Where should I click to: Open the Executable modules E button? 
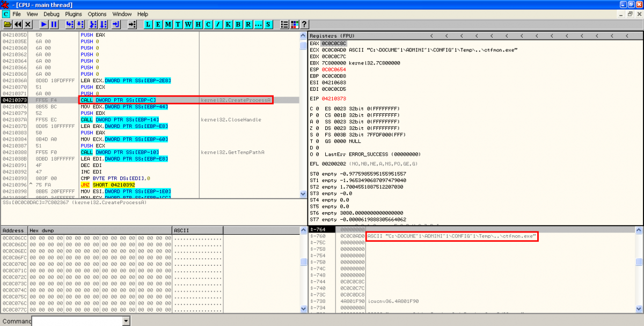click(158, 25)
